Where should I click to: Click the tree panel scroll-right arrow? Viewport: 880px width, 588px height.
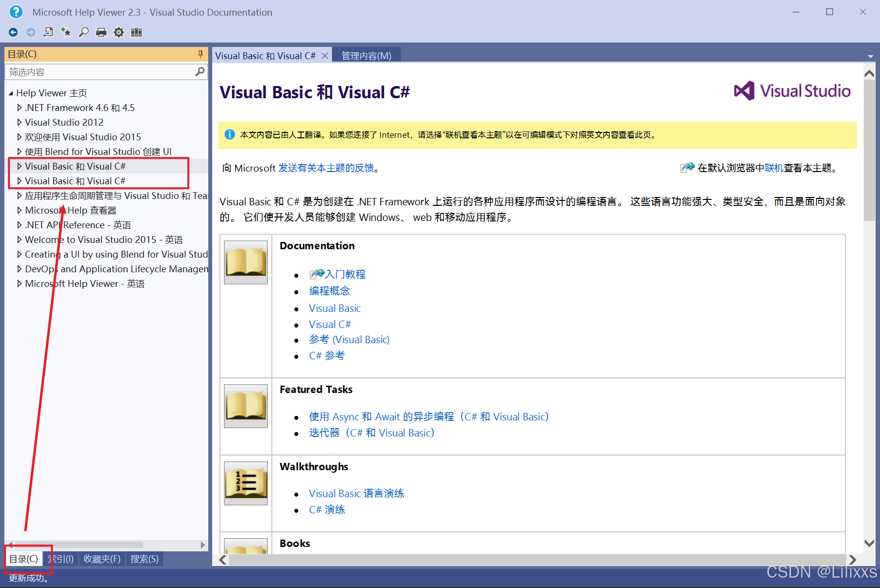(x=203, y=544)
